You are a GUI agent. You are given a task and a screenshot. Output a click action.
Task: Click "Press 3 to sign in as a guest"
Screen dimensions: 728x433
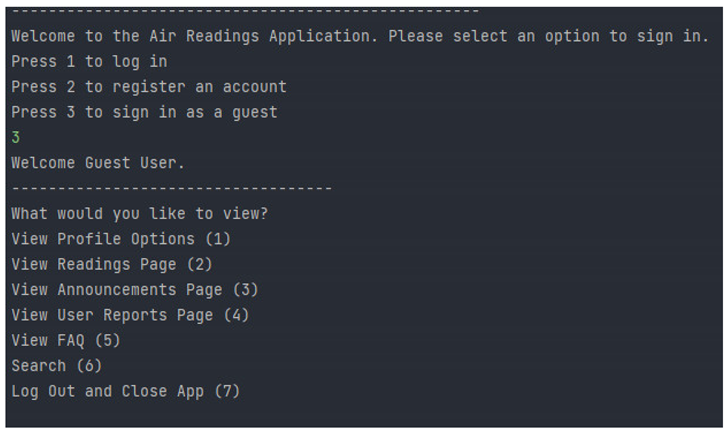click(144, 112)
